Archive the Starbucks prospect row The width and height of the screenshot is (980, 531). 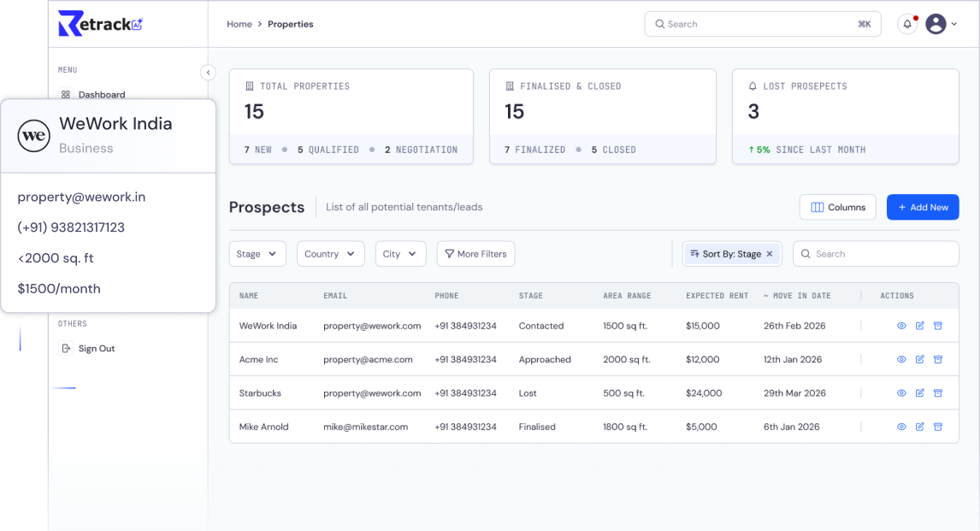click(x=937, y=393)
